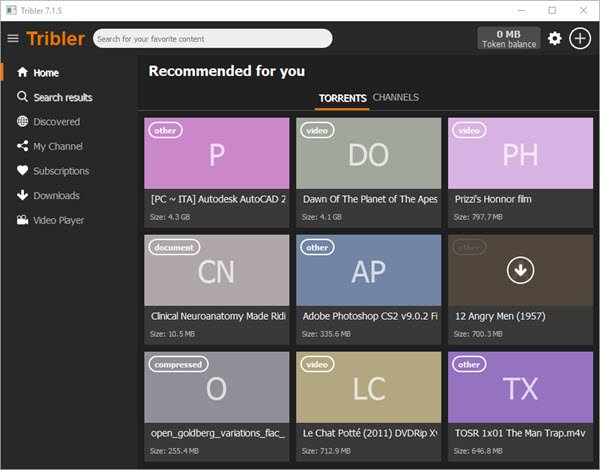Open My Channel share item
The height and width of the screenshot is (470, 600).
[x=49, y=146]
